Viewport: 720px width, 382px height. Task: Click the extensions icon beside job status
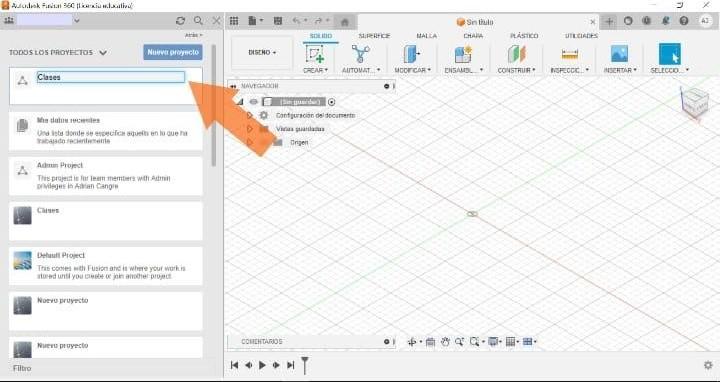(x=628, y=21)
